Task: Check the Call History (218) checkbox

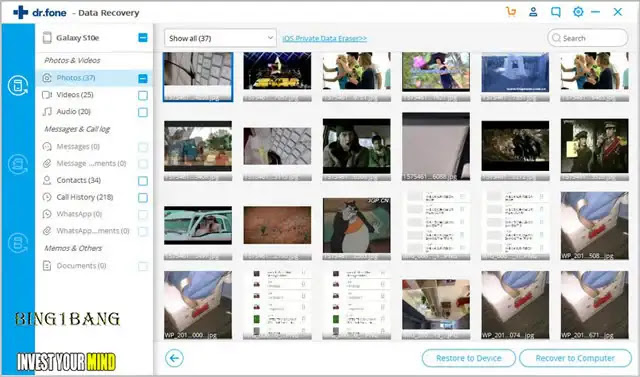Action: 143,198
